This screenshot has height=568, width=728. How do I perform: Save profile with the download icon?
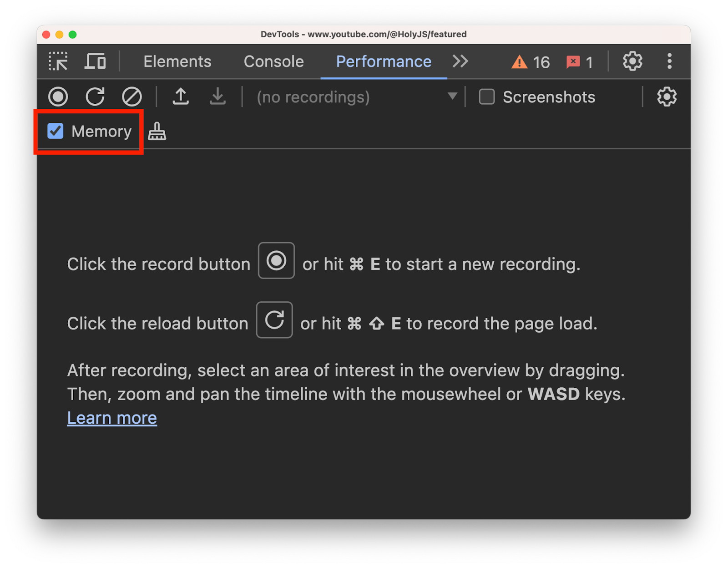(218, 97)
